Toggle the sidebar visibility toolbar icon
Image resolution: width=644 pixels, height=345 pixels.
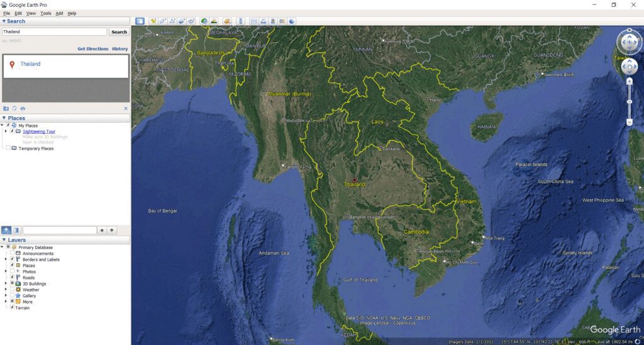click(x=140, y=21)
